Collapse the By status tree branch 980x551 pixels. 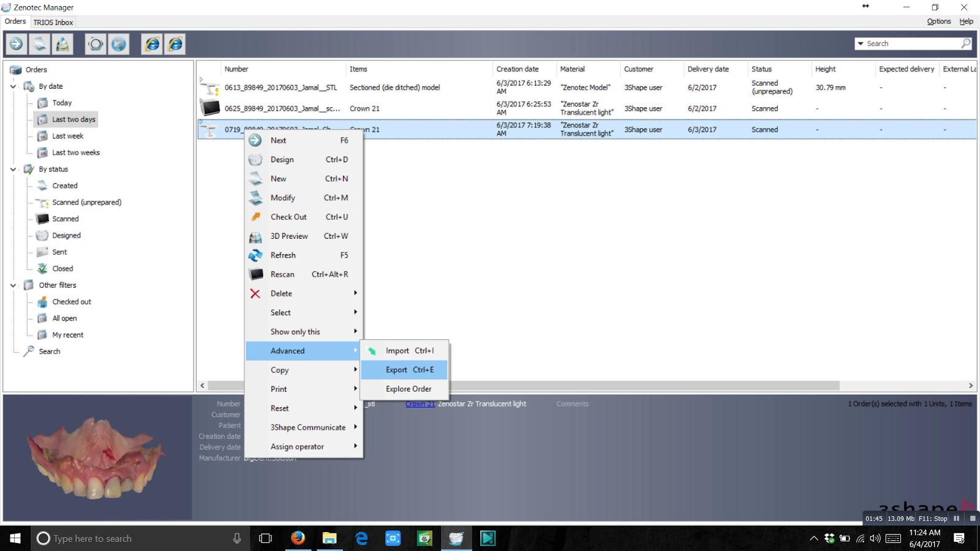pyautogui.click(x=13, y=169)
